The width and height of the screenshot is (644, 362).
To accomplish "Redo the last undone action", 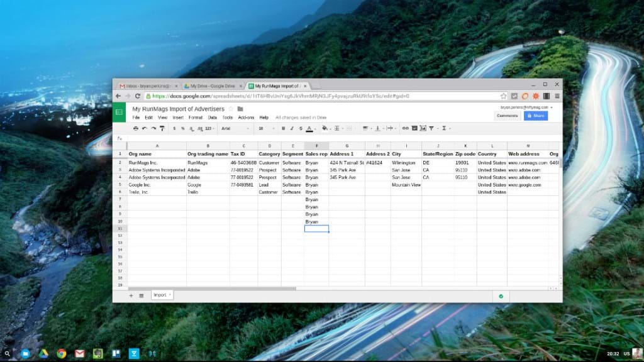I will [x=153, y=128].
